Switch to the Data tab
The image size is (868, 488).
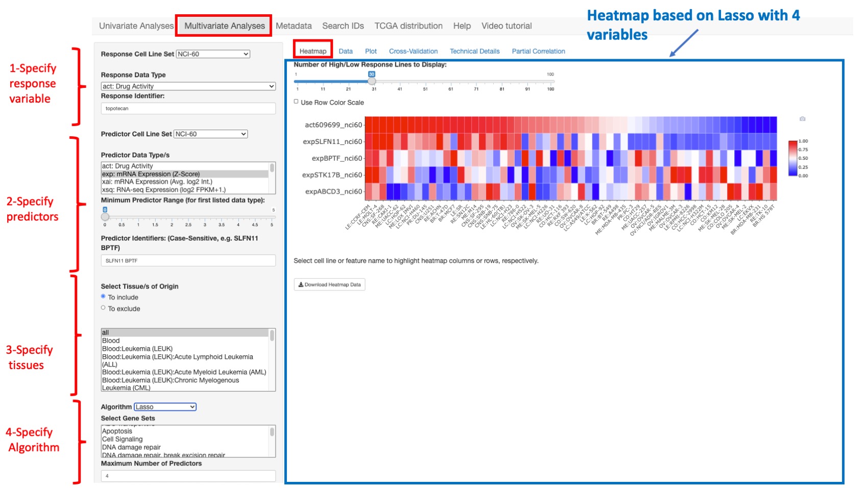pos(346,51)
